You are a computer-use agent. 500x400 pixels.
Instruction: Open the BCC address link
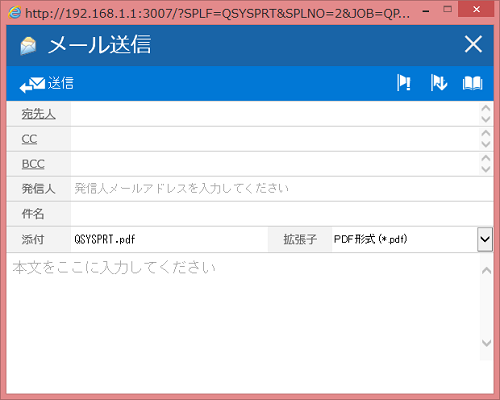(x=33, y=164)
